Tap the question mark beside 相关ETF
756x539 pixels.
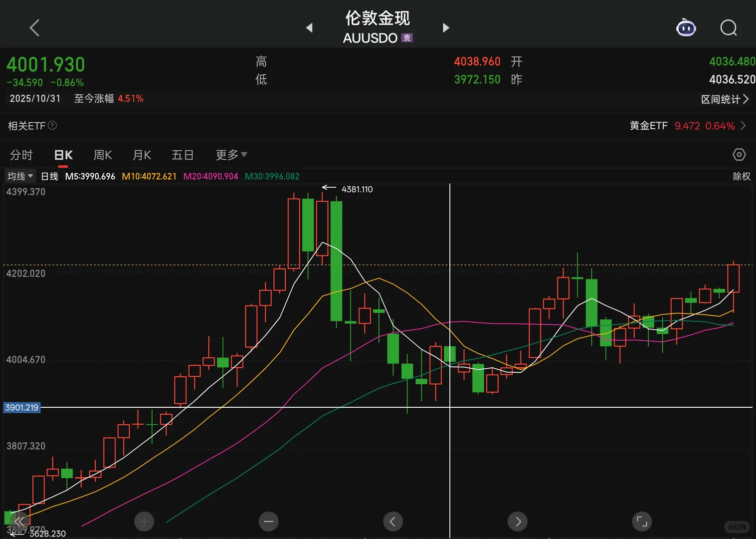click(x=52, y=125)
